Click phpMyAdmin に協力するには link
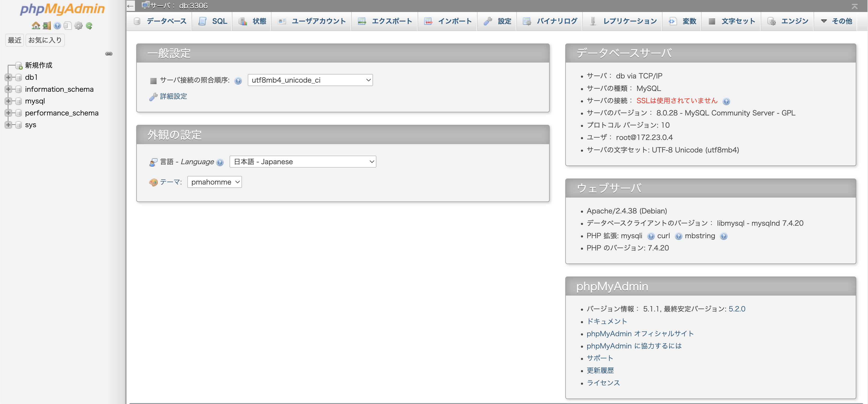Screen dimensions: 868x404 634,346
